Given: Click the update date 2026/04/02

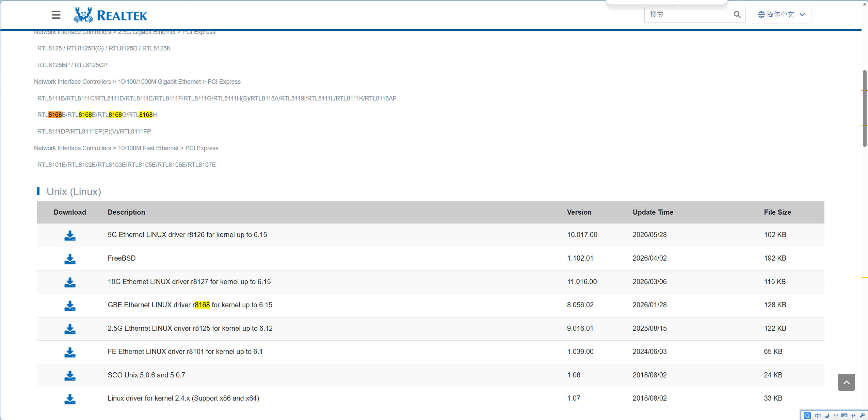Looking at the screenshot, I should [649, 258].
